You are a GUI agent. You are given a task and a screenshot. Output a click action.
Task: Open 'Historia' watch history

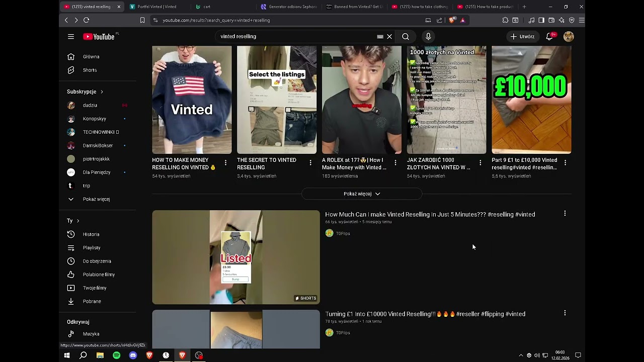tap(91, 234)
